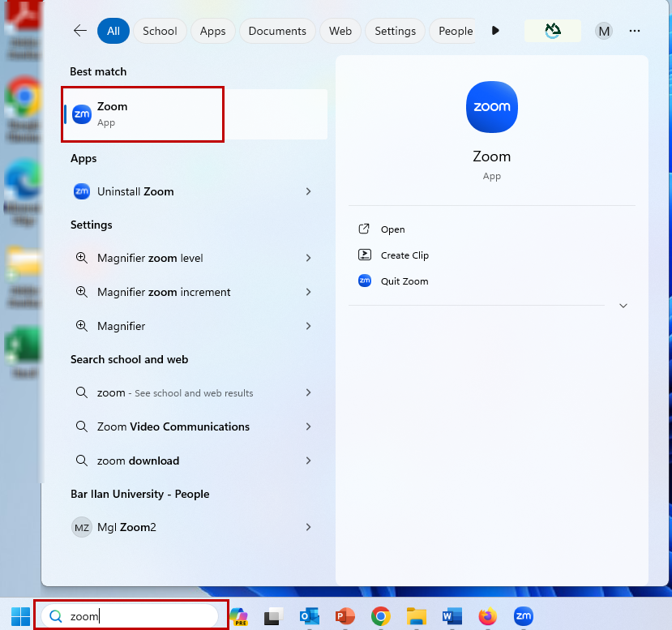
Task: Click Quit Zoom in the details pane
Action: click(x=404, y=281)
